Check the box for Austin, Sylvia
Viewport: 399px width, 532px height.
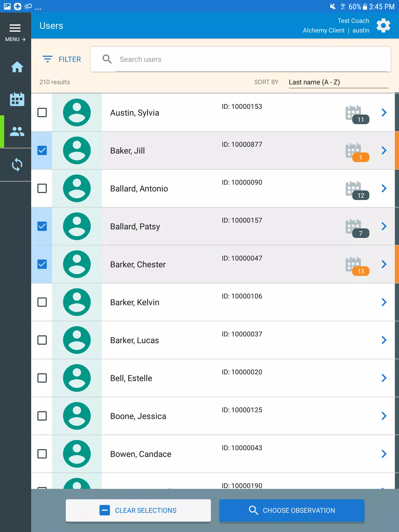click(x=42, y=112)
